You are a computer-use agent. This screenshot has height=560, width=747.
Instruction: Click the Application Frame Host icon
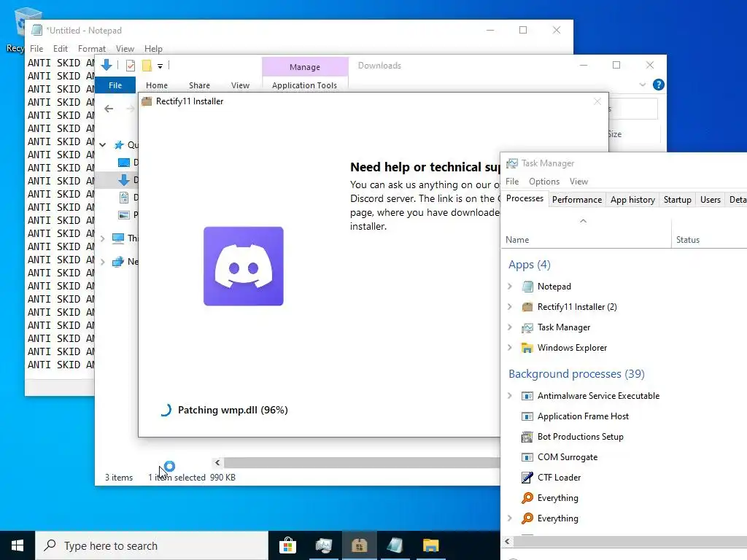tap(527, 416)
